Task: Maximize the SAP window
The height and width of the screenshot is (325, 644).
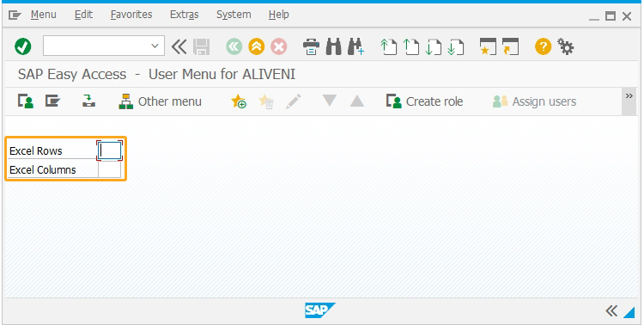Action: tap(611, 16)
